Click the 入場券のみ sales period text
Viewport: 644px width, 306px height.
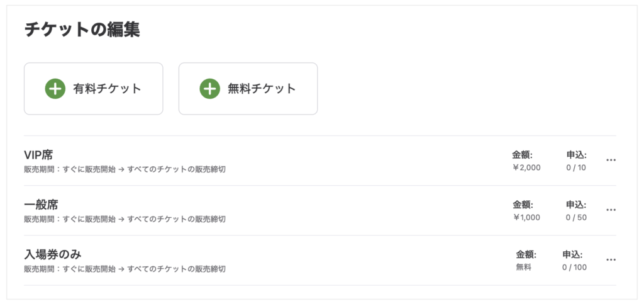click(125, 269)
